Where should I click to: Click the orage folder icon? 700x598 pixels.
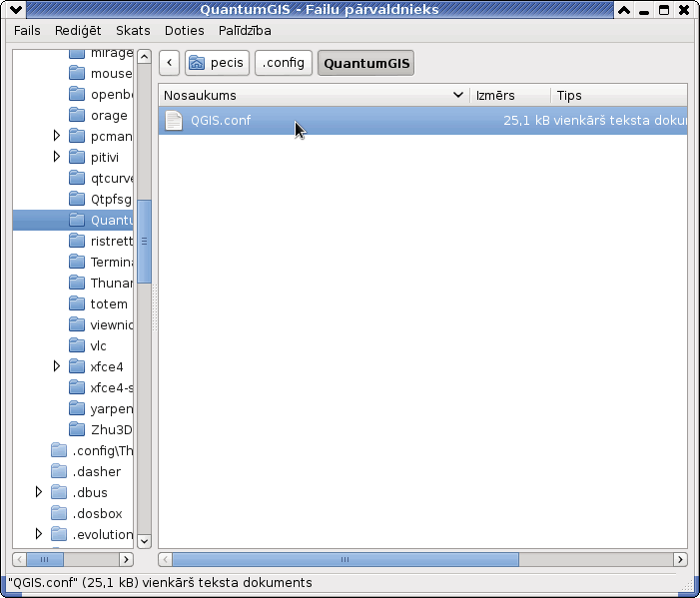(x=77, y=115)
